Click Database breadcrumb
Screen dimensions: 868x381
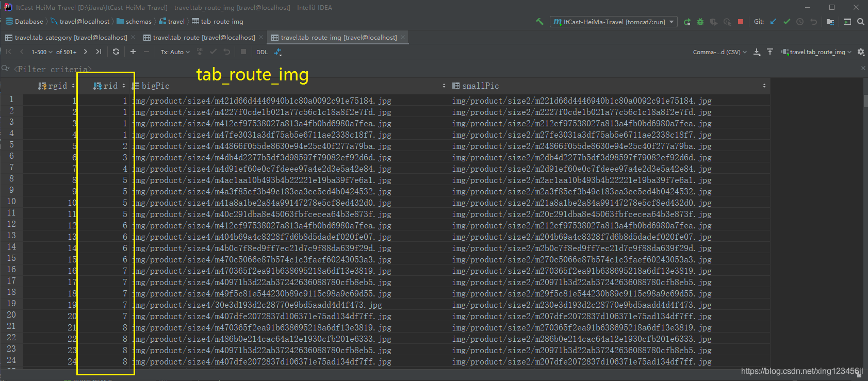pos(24,22)
